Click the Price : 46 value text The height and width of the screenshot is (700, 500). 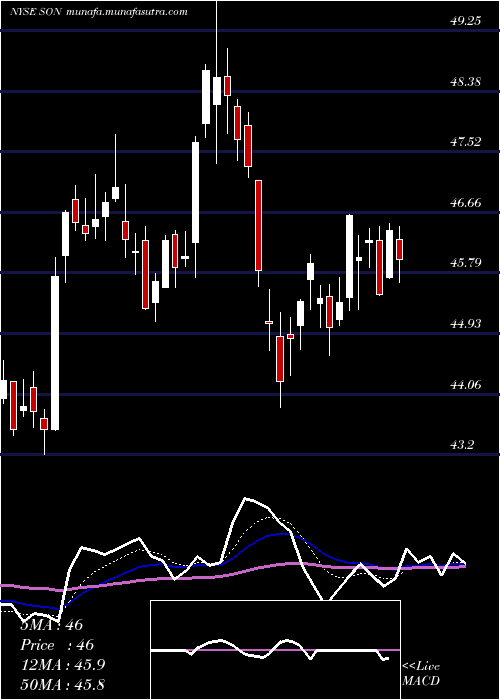click(x=58, y=645)
